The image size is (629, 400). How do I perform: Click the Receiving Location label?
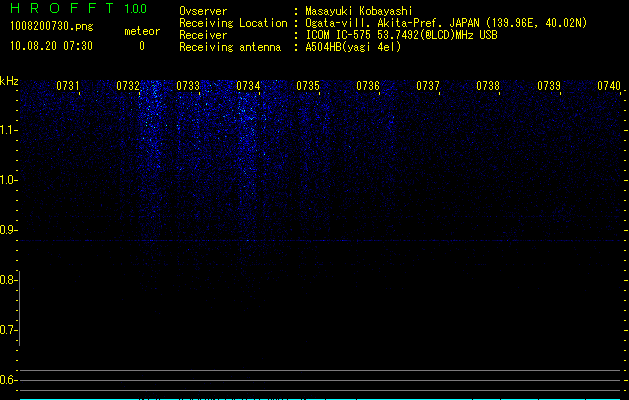click(x=233, y=23)
